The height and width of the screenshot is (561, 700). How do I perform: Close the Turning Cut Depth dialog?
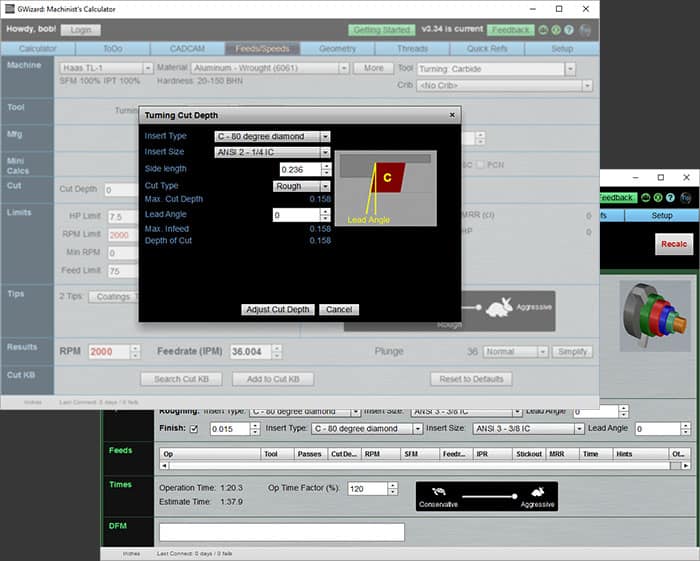click(452, 115)
